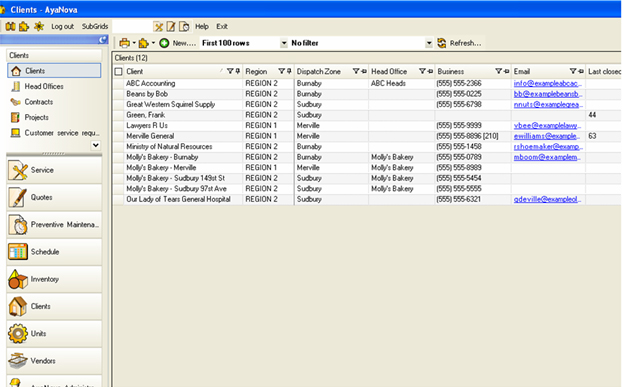Click Exit in the menu bar
This screenshot has width=622, height=387.
pos(222,27)
